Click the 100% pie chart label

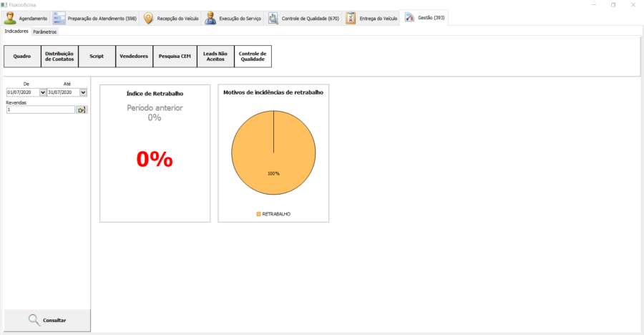pos(273,173)
